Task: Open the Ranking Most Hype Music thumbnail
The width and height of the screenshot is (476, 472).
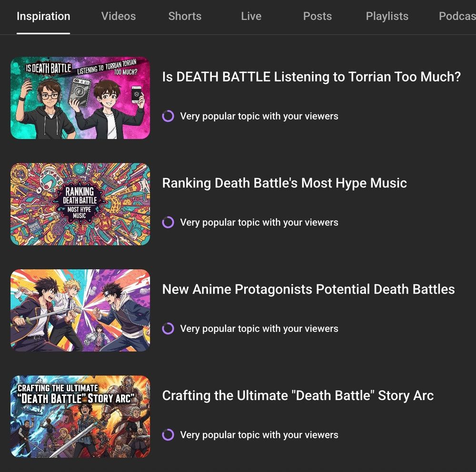Action: tap(80, 204)
